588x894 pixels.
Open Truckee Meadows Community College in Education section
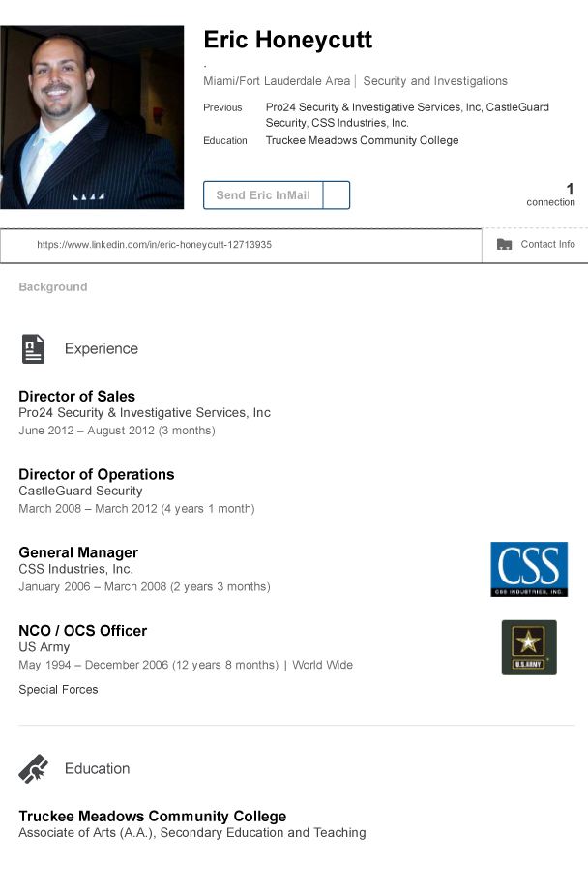coord(152,816)
